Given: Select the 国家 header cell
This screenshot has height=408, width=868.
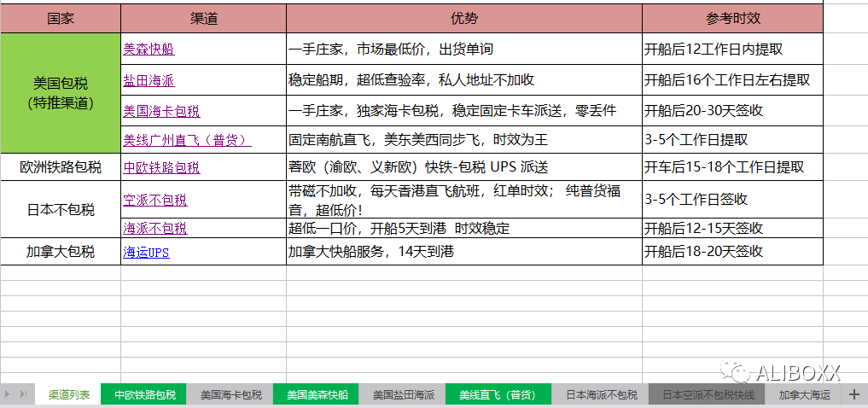Looking at the screenshot, I should pos(61,19).
